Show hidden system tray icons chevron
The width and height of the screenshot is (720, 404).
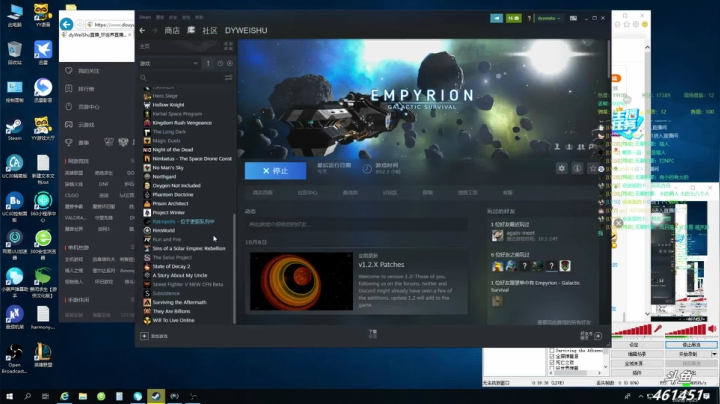[641, 396]
